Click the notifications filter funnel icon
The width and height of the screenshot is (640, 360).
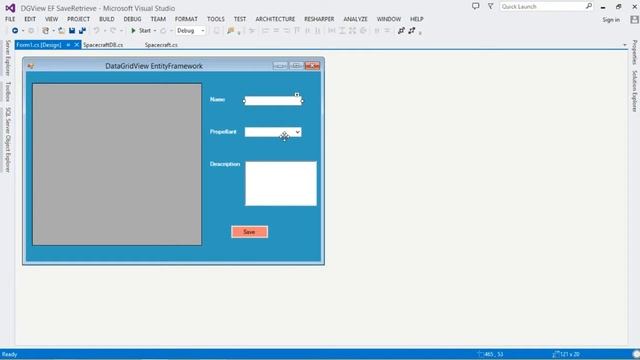point(491,6)
